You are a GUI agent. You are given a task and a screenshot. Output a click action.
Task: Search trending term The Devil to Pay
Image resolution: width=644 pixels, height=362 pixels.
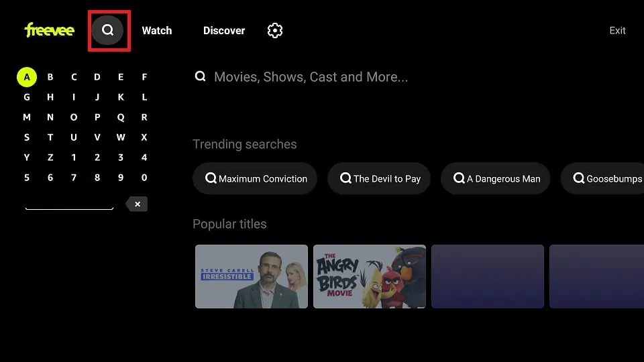(x=379, y=178)
